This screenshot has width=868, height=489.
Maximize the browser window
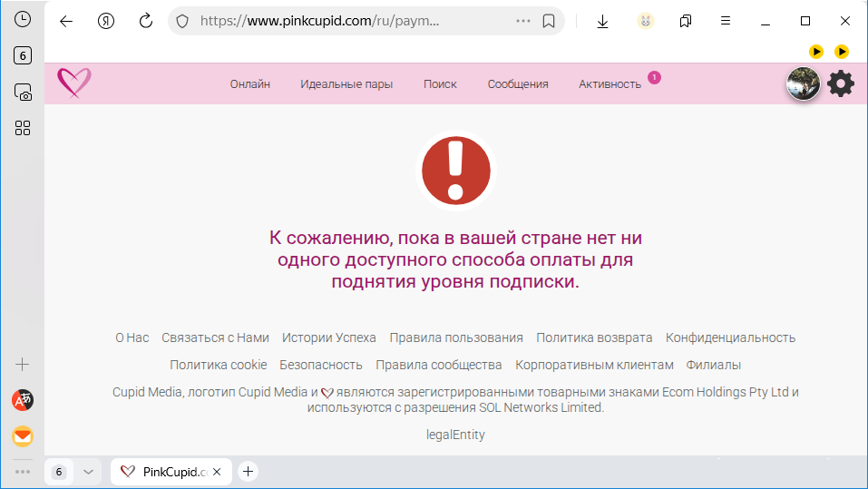click(805, 21)
